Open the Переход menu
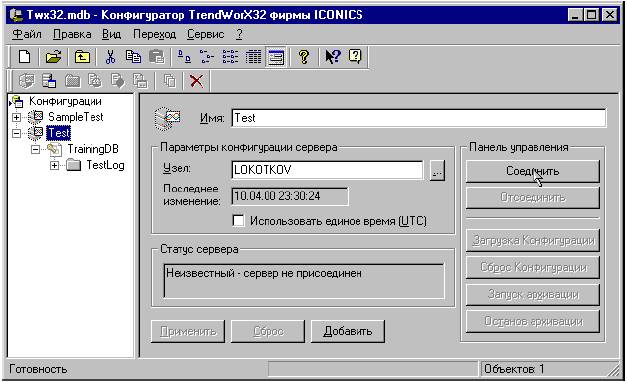Screen dimensions: 627x382 [x=154, y=34]
